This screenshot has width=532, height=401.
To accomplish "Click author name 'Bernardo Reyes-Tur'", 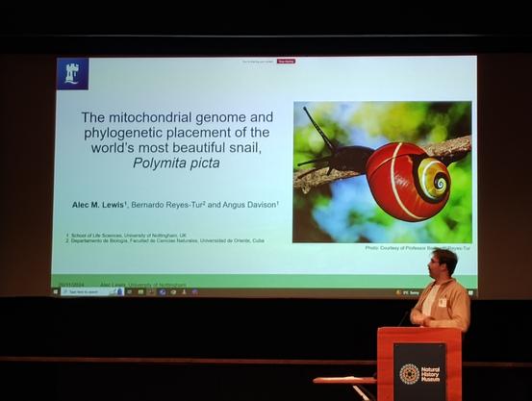I will (168, 205).
